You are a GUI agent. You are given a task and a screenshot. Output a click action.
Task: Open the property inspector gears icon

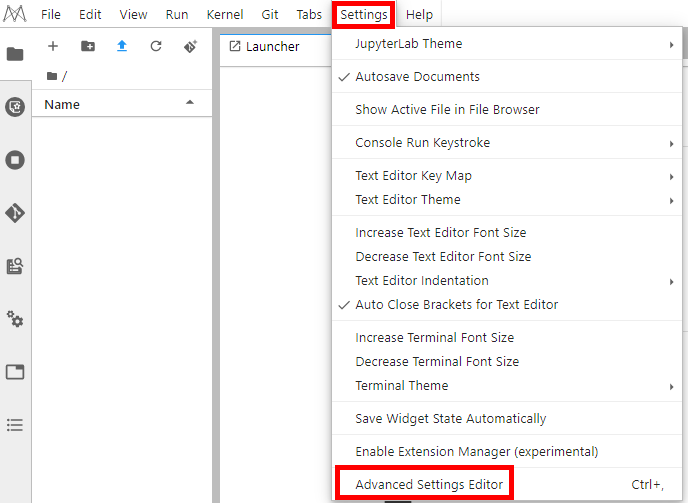click(x=15, y=319)
